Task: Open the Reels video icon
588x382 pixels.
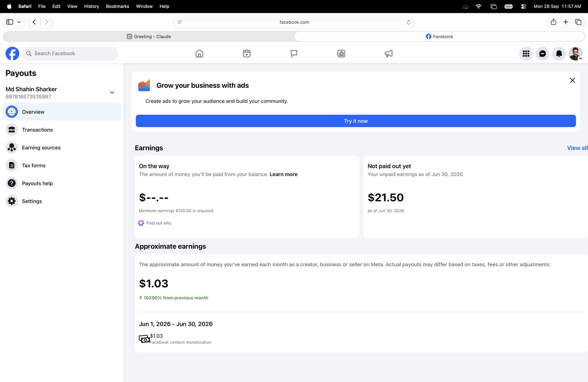Action: pyautogui.click(x=247, y=54)
